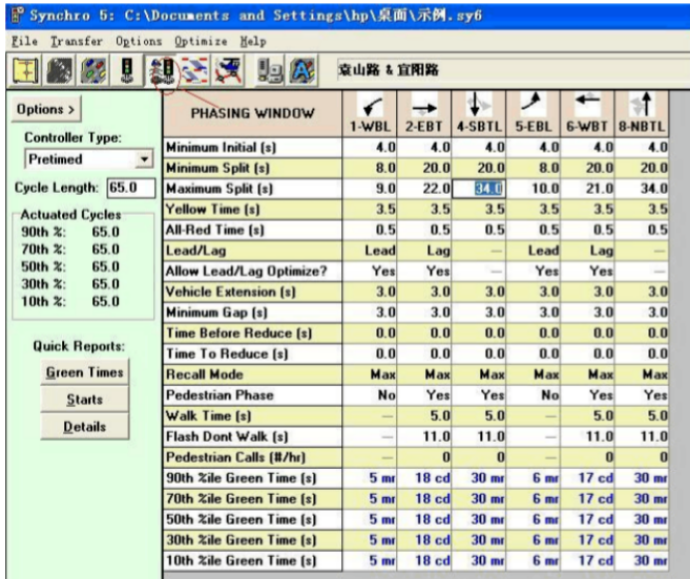Image resolution: width=694 pixels, height=583 pixels.
Task: Select Maximum Split 10.0 cell for 5-EBL
Action: tap(533, 189)
